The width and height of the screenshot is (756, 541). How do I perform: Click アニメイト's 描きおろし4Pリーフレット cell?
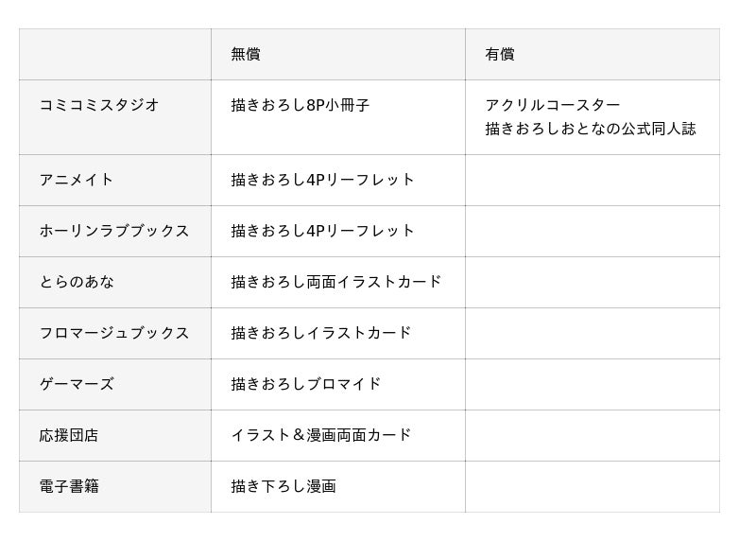[338, 181]
